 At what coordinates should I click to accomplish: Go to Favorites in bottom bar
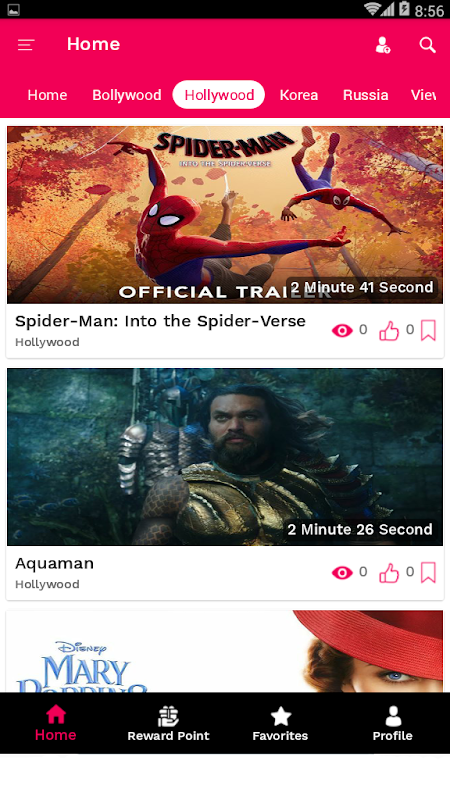pyautogui.click(x=280, y=724)
